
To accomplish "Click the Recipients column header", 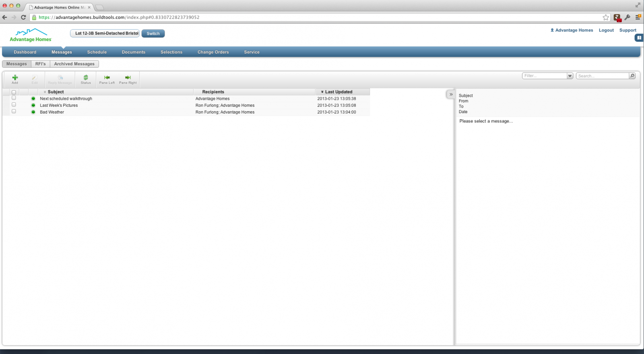I will tap(254, 92).
